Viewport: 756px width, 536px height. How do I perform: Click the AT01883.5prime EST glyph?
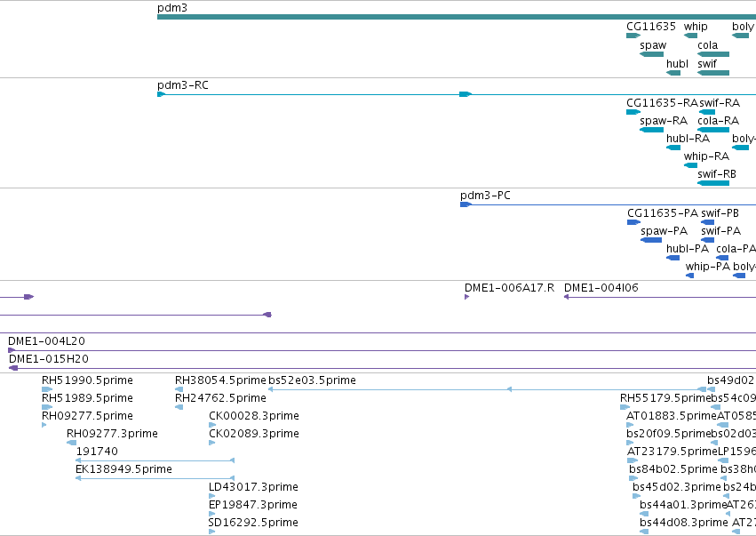click(630, 425)
